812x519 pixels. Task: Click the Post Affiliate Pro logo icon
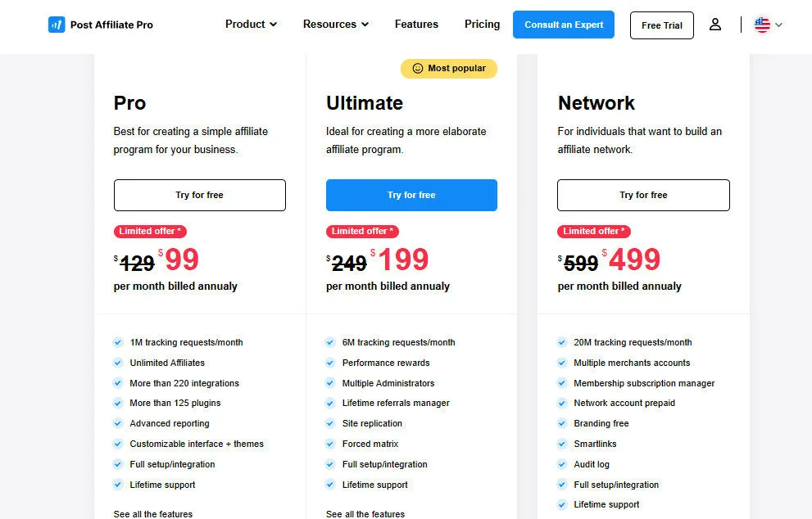57,25
